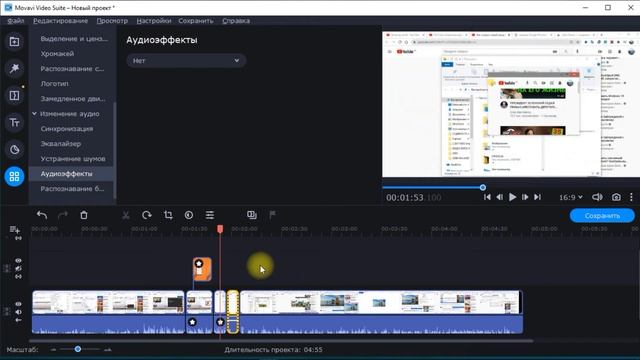Mute the main video track audio
640x360 pixels.
click(18, 312)
